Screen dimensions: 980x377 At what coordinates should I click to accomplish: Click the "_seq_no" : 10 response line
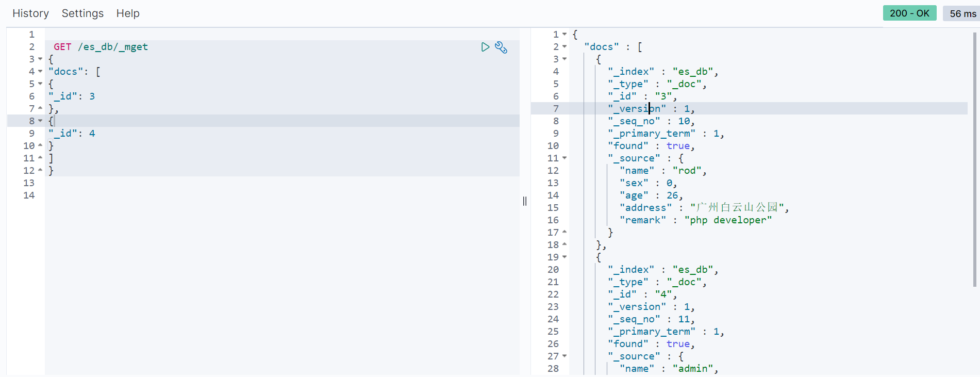(x=652, y=121)
